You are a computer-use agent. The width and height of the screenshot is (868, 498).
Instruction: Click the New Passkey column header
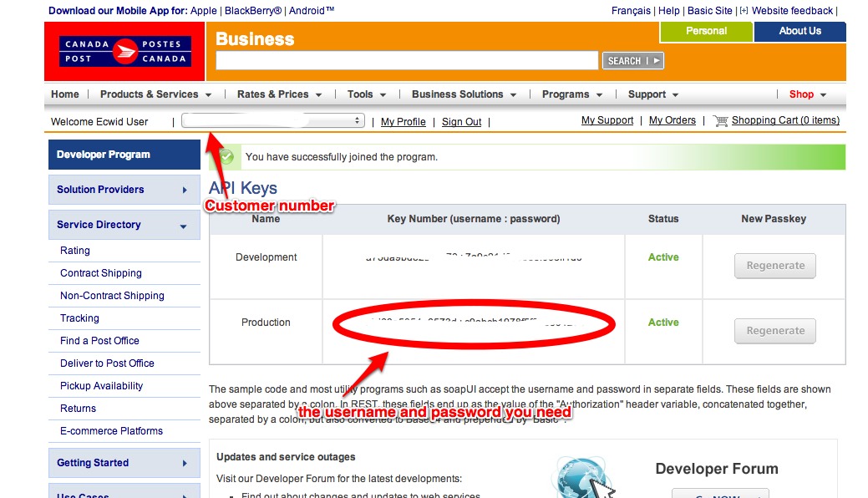[774, 219]
